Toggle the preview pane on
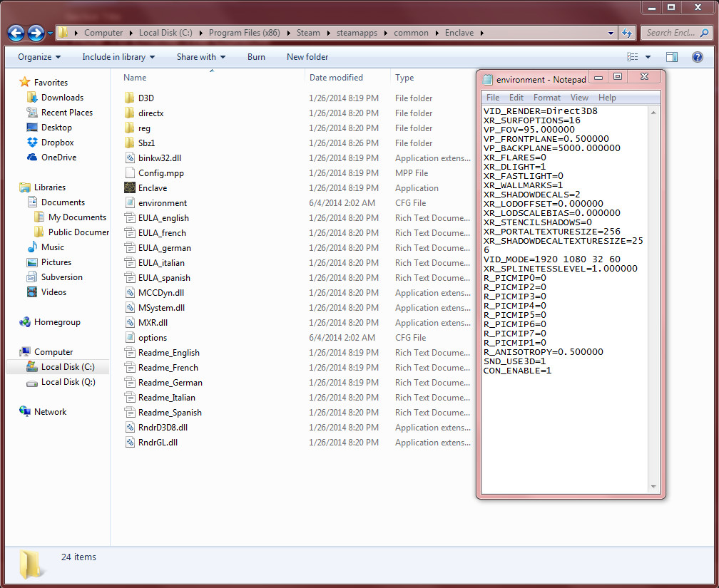The height and width of the screenshot is (588, 719). pyautogui.click(x=670, y=57)
